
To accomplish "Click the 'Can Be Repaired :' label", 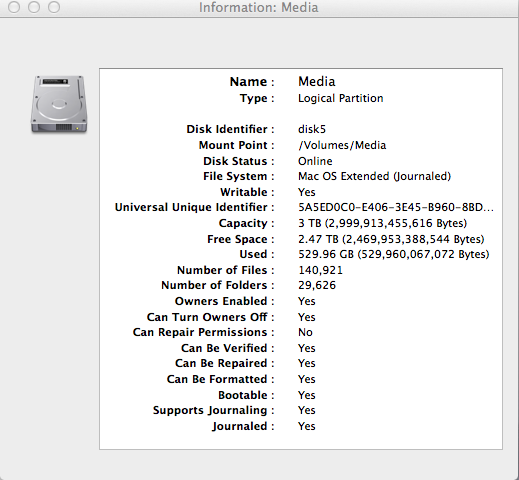I will pyautogui.click(x=225, y=363).
